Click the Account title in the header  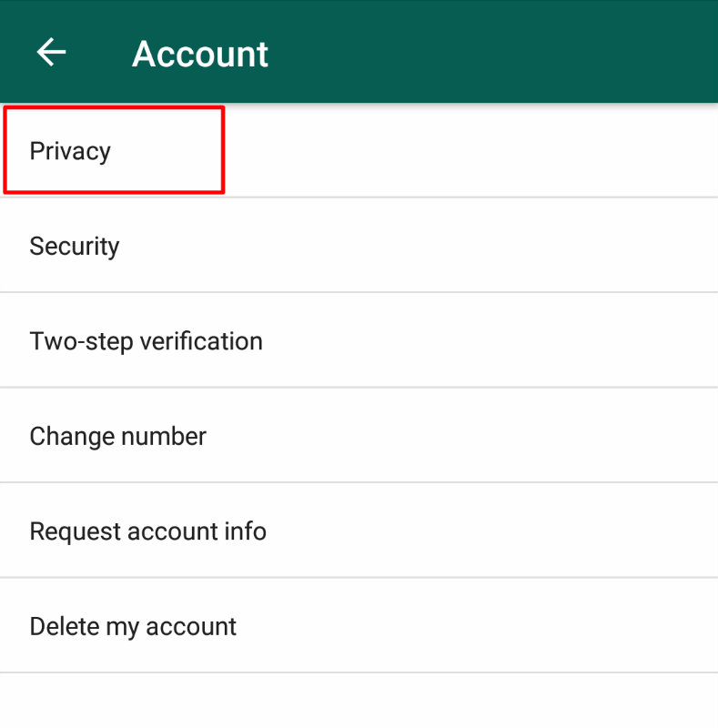(x=200, y=54)
